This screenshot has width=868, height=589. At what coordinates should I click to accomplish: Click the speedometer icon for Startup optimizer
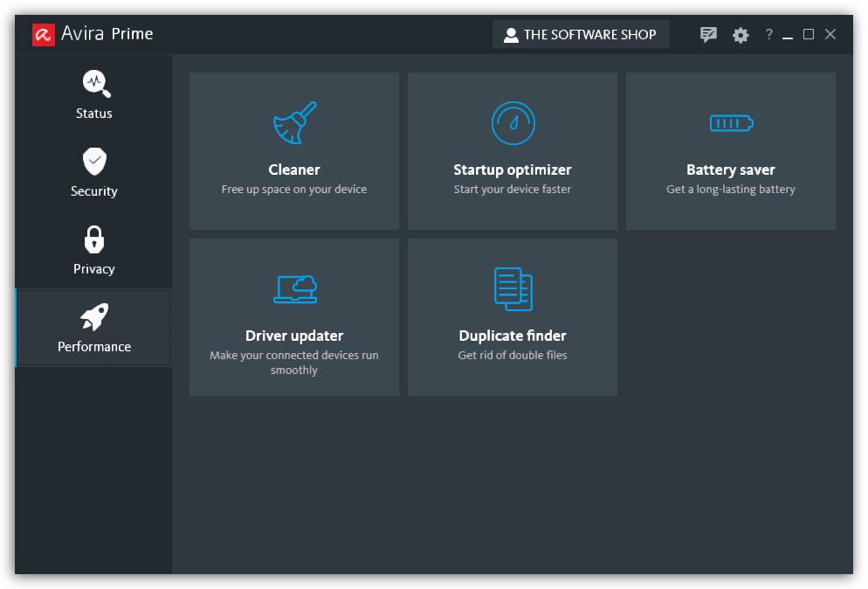[513, 123]
